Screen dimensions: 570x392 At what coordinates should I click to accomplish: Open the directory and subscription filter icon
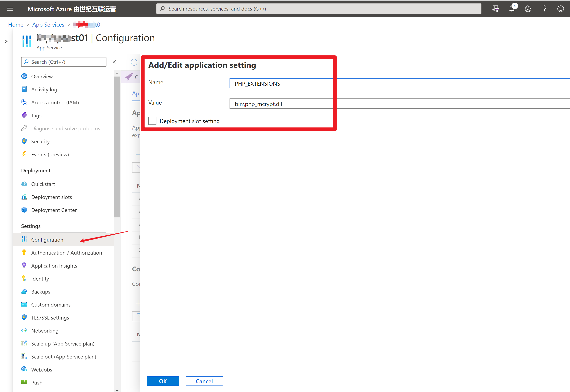495,9
